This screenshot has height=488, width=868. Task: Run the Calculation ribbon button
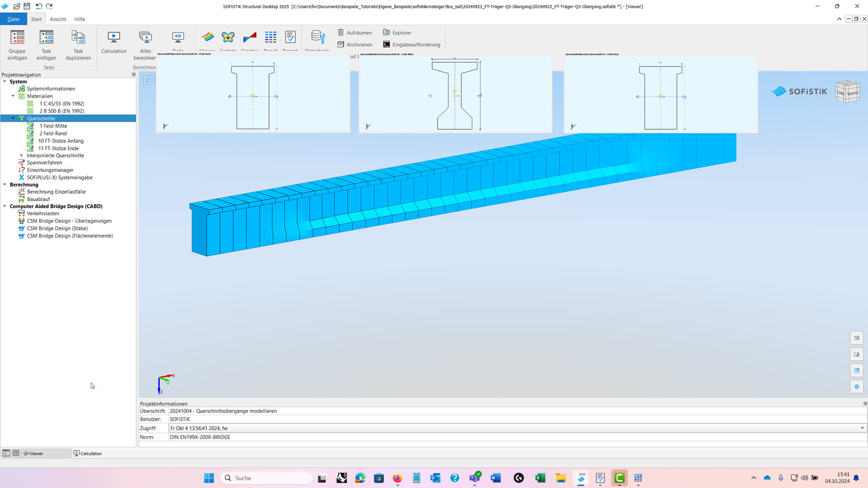pos(114,38)
